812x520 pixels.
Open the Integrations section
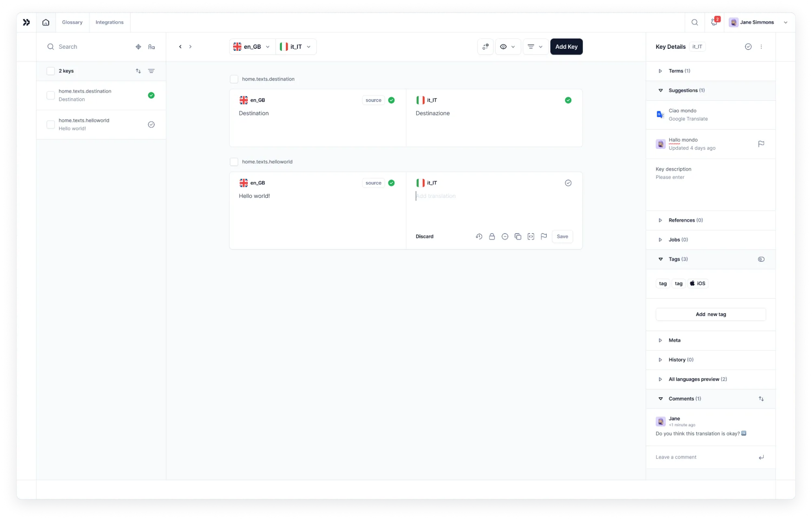click(x=109, y=22)
